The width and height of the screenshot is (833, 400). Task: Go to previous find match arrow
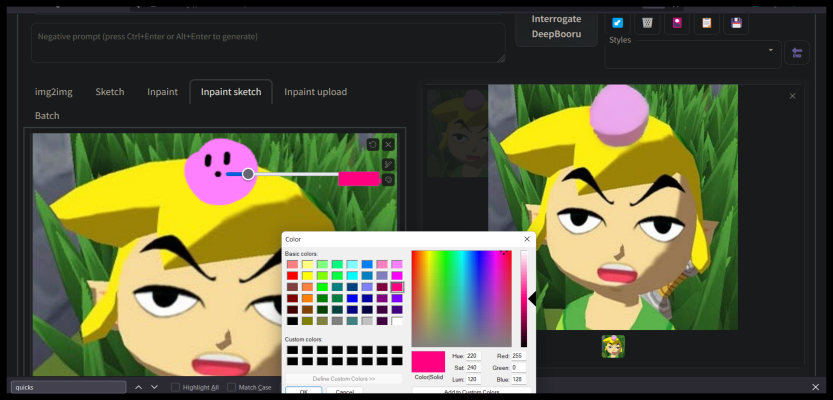click(x=139, y=387)
